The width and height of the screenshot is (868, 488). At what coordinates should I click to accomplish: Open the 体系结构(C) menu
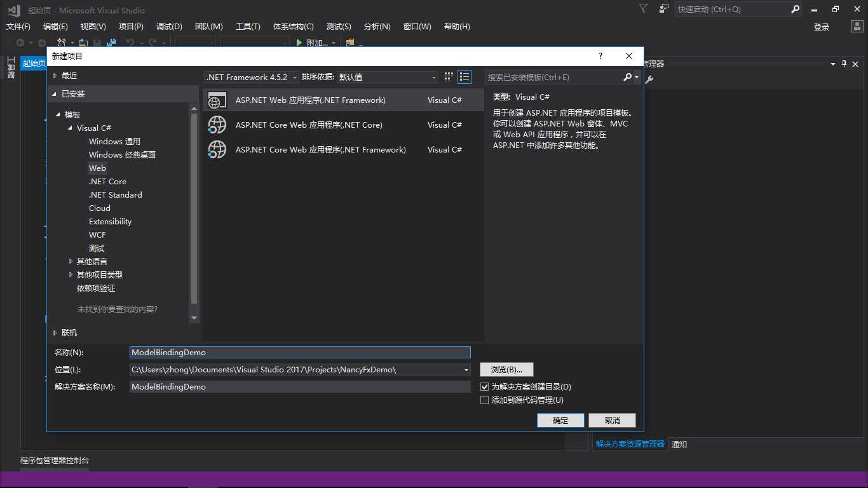point(294,26)
